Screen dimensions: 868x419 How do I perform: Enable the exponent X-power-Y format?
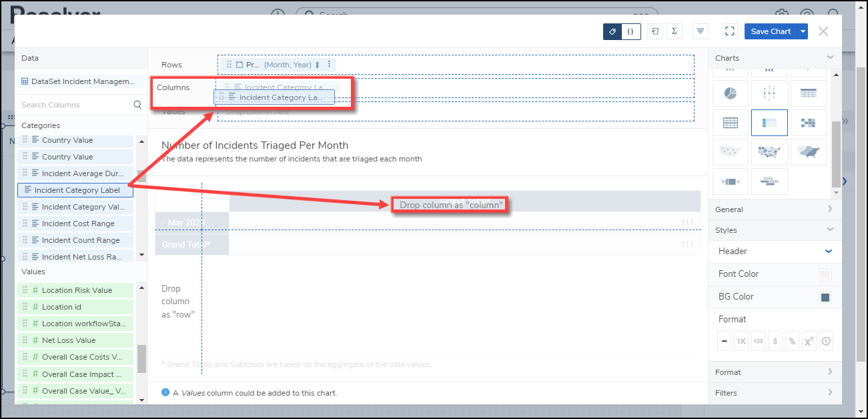click(809, 341)
